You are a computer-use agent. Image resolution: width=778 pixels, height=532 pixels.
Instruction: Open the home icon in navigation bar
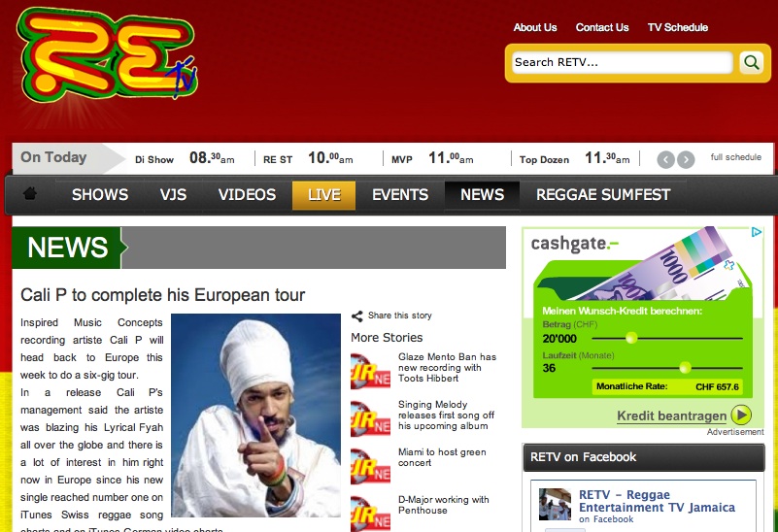point(30,193)
